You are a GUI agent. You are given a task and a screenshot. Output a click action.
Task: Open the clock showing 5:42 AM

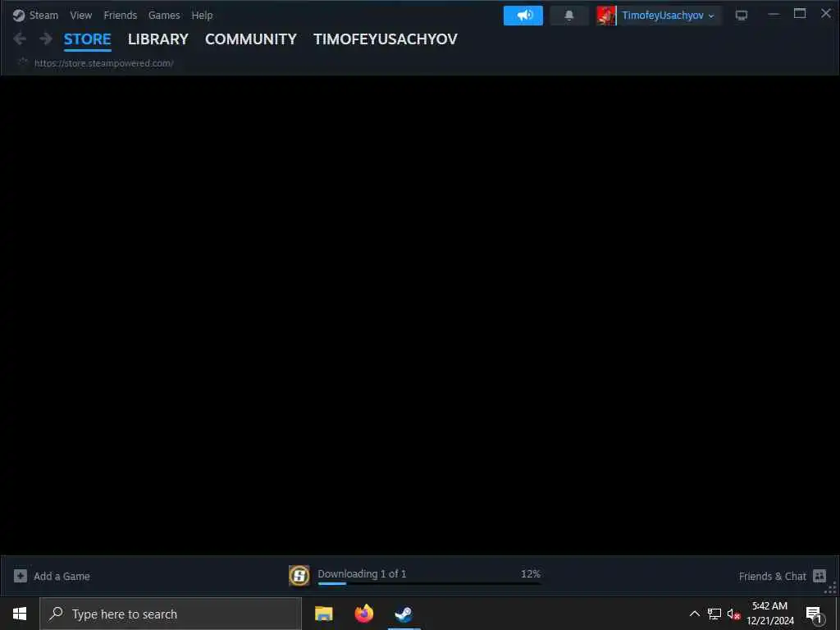770,614
